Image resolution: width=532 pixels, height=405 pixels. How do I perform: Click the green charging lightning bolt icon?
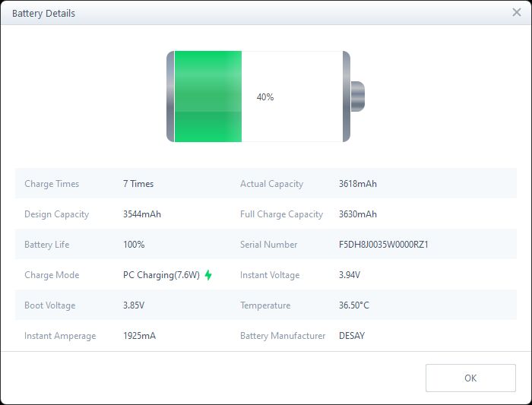[208, 275]
